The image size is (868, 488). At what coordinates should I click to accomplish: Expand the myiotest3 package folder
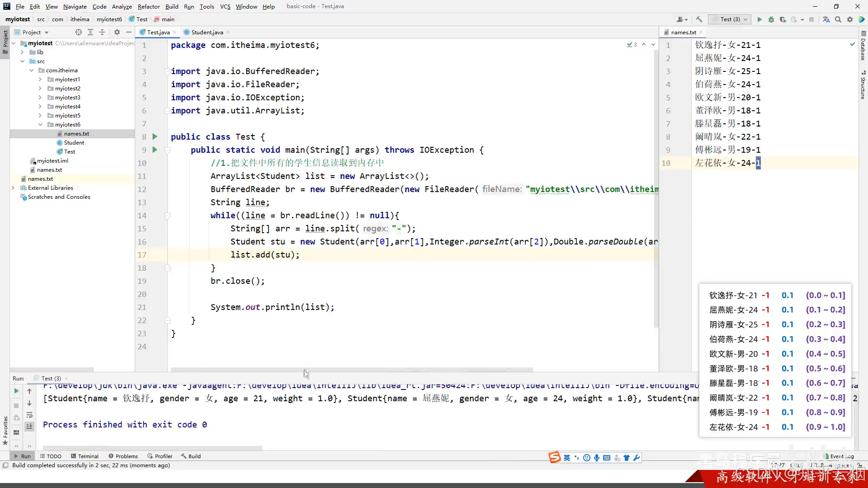(x=40, y=98)
